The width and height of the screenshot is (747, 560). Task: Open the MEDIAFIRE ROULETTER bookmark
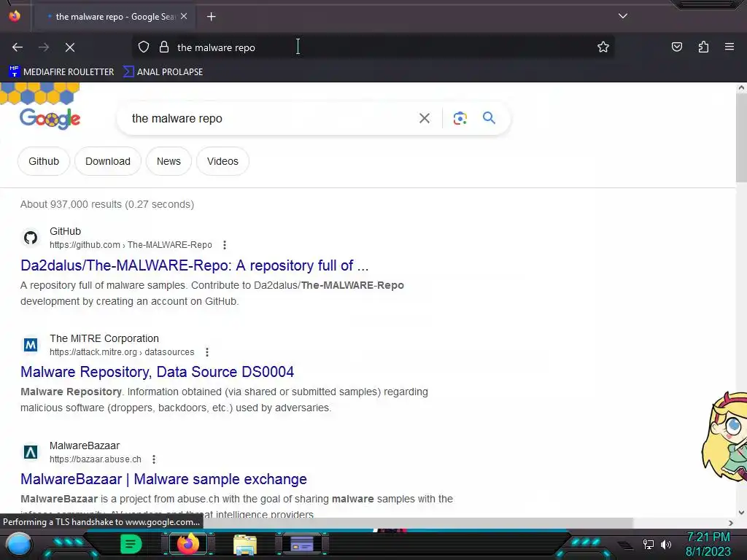[x=61, y=72]
